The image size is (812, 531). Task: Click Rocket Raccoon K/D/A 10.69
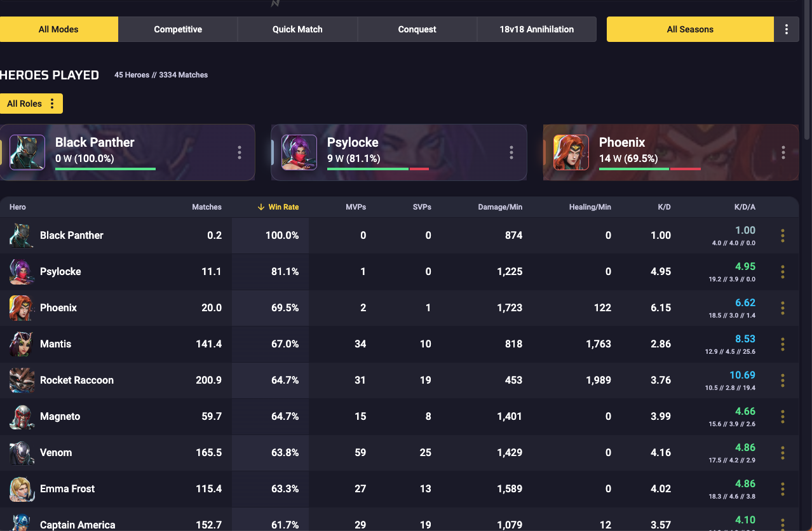[742, 375]
